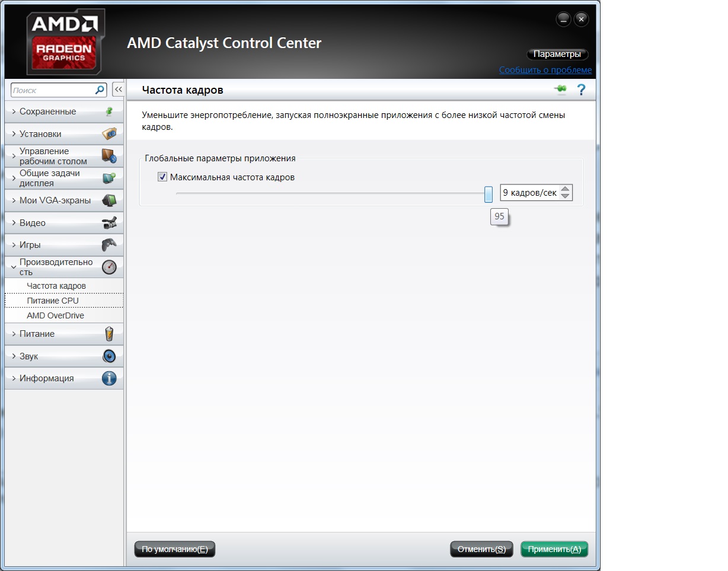This screenshot has height=571, width=728.
Task: Click the Игры gamepad icon
Action: coord(109,245)
